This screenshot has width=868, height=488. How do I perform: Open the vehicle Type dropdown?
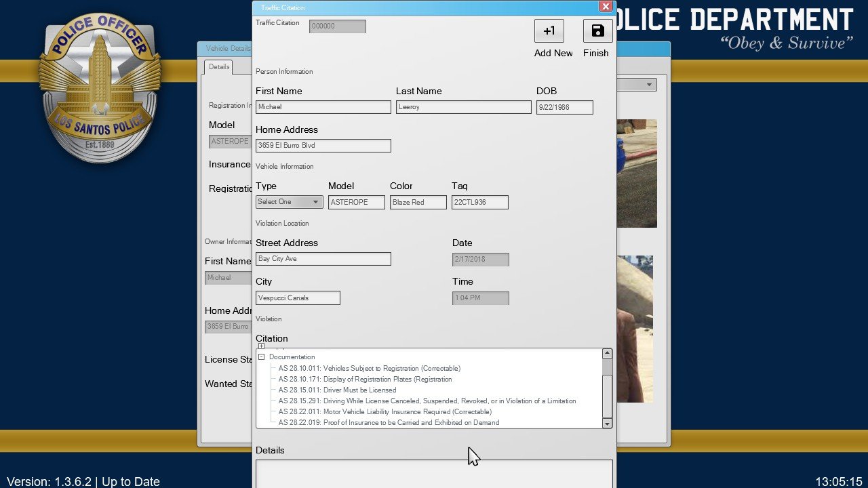289,202
